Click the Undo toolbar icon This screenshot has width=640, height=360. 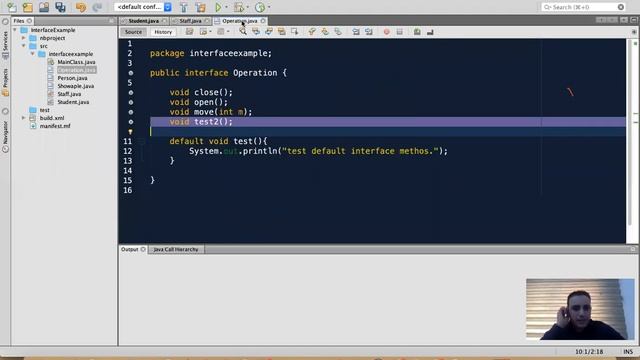point(81,7)
